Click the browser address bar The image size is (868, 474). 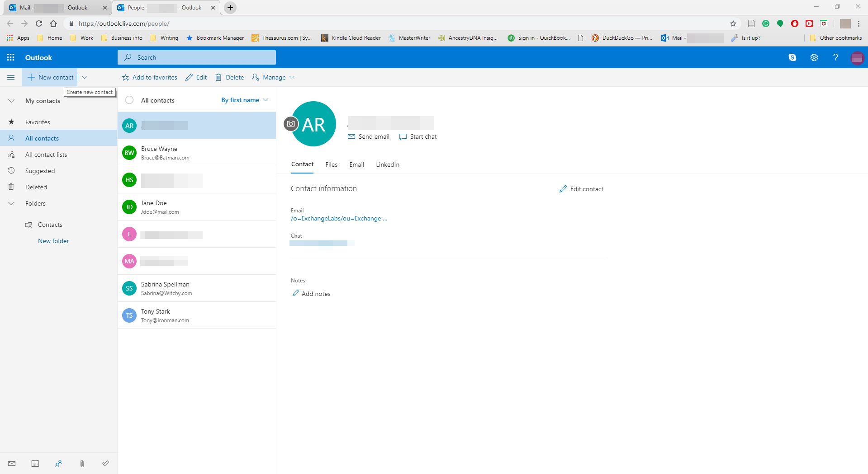tap(398, 23)
